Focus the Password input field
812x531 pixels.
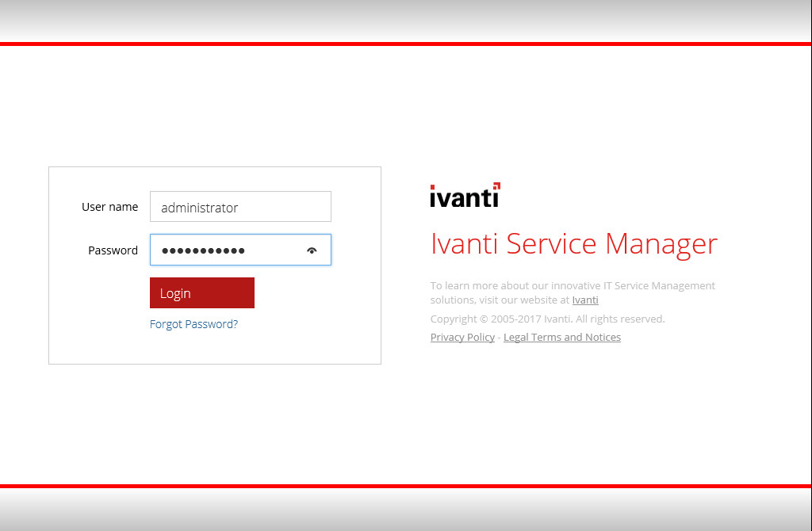pyautogui.click(x=240, y=250)
